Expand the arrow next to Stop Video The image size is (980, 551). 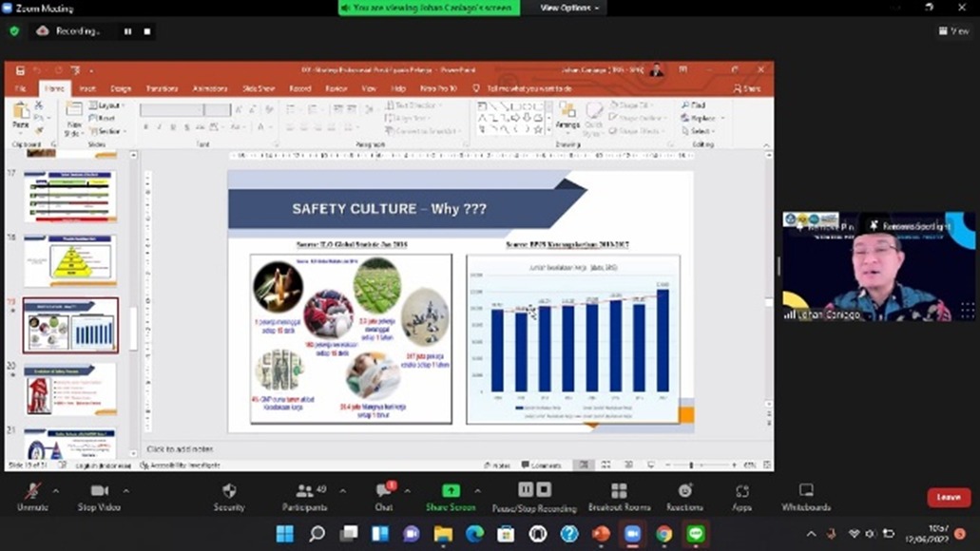tap(125, 491)
